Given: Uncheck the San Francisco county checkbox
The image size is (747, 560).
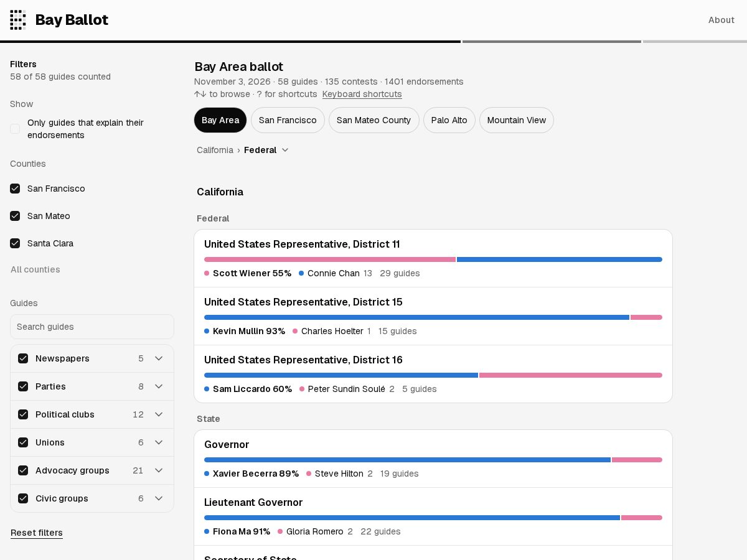Looking at the screenshot, I should coord(15,189).
